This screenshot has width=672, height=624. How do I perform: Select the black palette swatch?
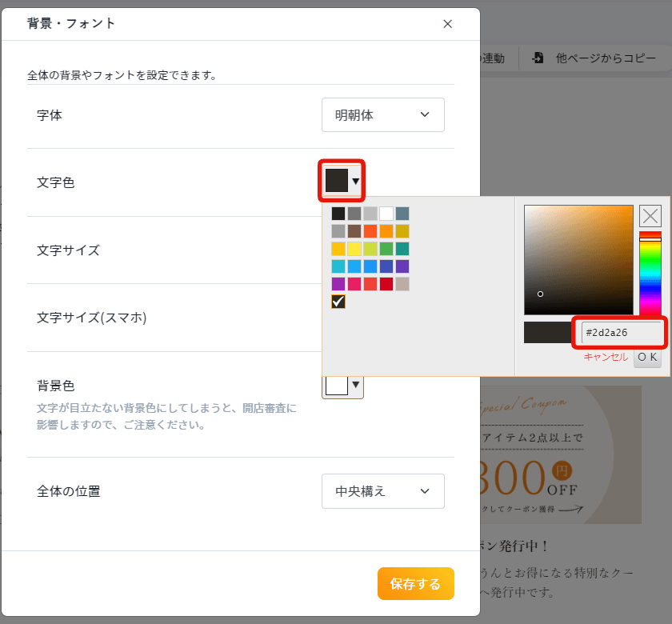click(x=338, y=214)
